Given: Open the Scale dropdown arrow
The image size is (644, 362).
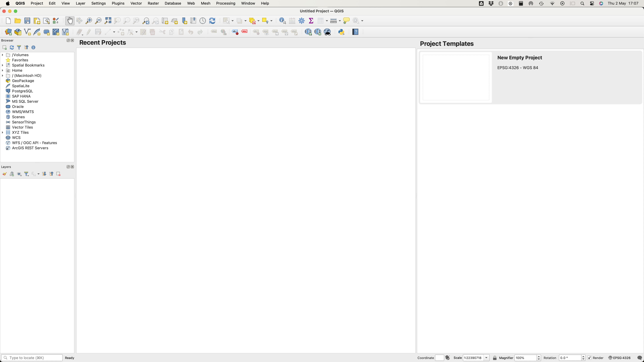Looking at the screenshot, I should point(486,358).
